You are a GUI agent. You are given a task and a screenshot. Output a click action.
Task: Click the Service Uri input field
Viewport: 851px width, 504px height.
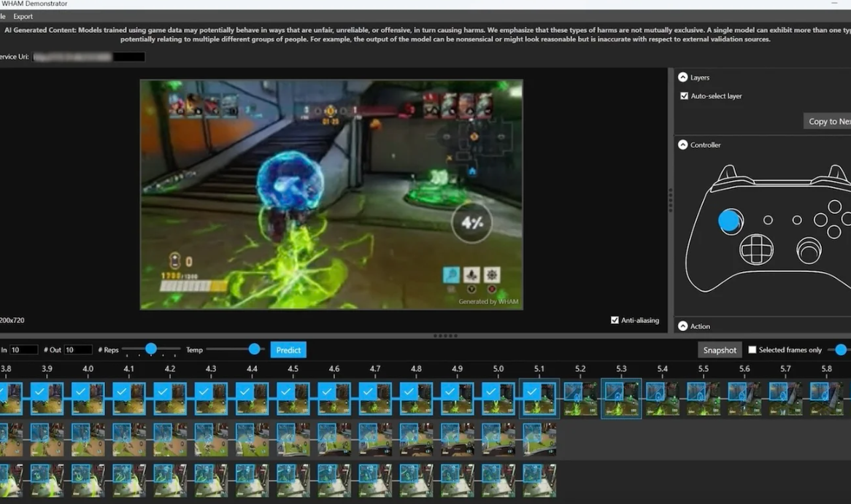click(88, 57)
